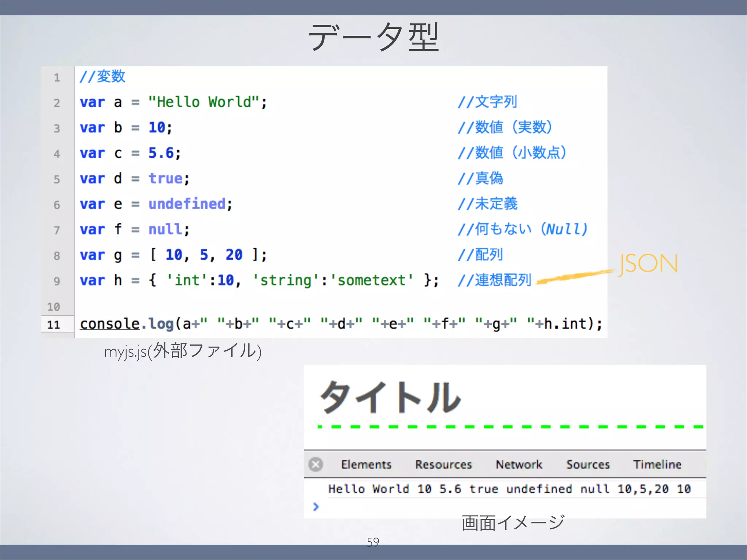The height and width of the screenshot is (560, 747).
Task: Click the console prompt chevron
Action: [316, 506]
